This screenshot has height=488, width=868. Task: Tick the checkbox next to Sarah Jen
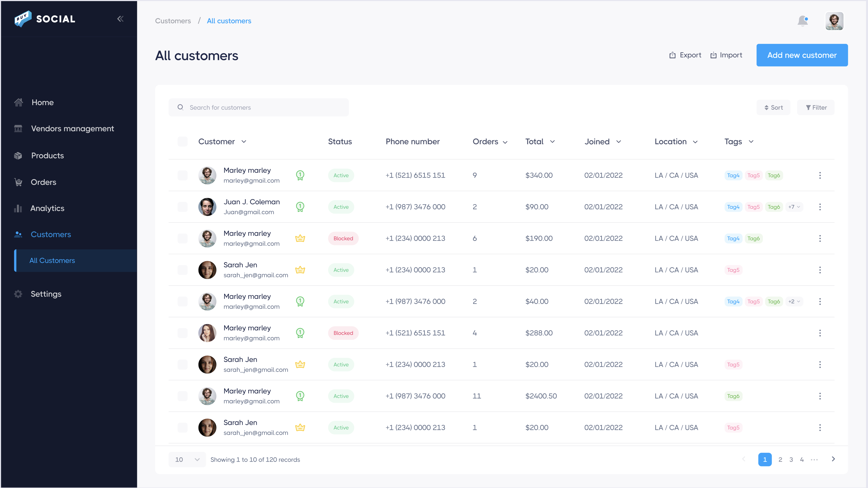tap(182, 270)
